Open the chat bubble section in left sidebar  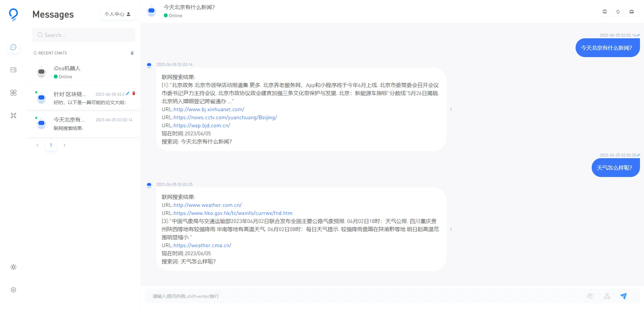(x=13, y=47)
